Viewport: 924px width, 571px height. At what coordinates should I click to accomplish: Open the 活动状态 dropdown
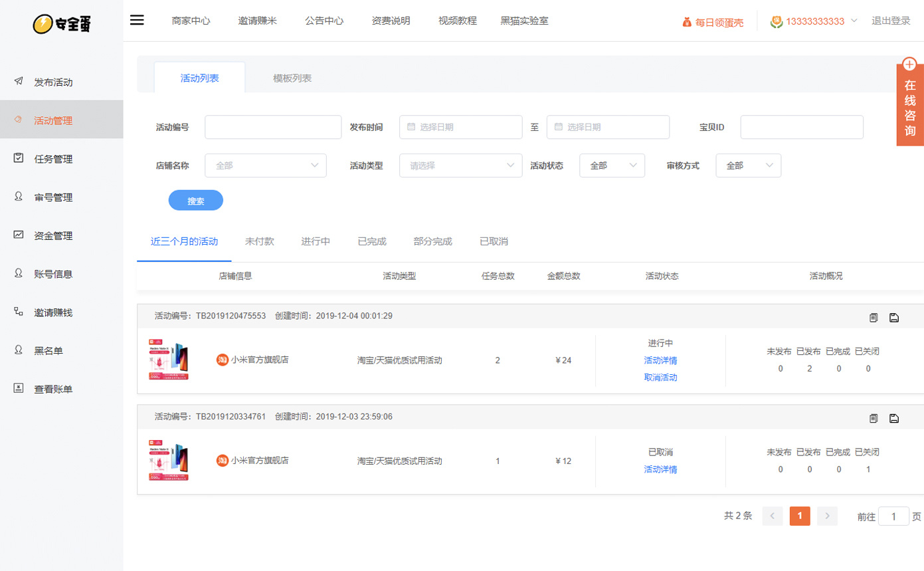(x=612, y=166)
